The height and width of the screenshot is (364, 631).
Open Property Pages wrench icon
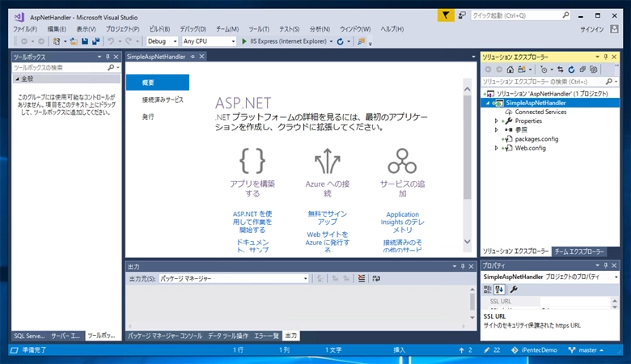514,290
